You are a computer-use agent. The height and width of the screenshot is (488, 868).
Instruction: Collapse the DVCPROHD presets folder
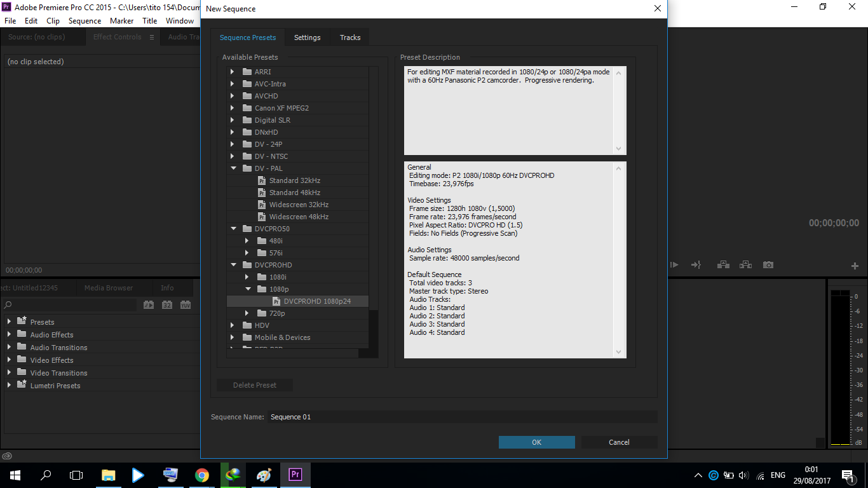(x=233, y=265)
